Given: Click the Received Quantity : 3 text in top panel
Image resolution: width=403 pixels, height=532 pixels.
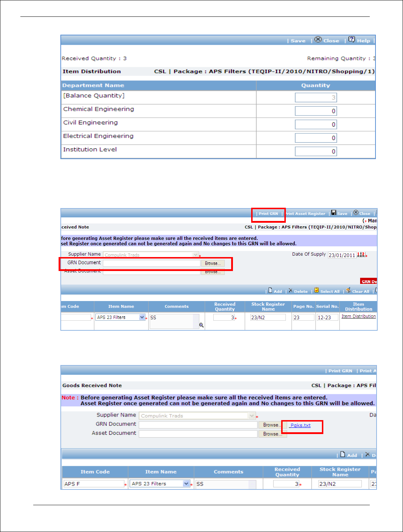Looking at the screenshot, I should [94, 58].
